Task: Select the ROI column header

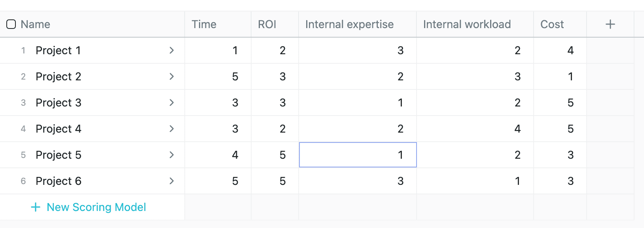Action: tap(268, 24)
